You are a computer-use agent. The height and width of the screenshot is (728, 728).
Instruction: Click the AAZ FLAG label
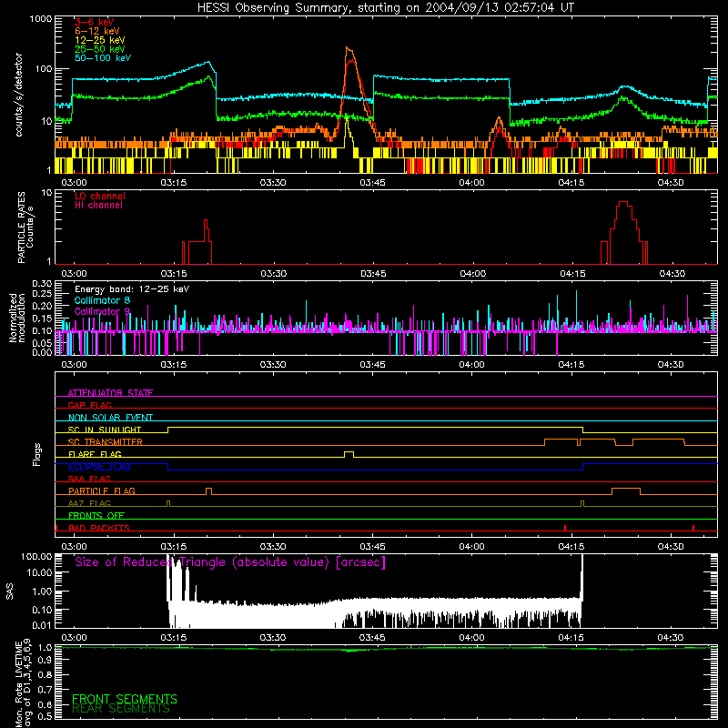pyautogui.click(x=89, y=503)
